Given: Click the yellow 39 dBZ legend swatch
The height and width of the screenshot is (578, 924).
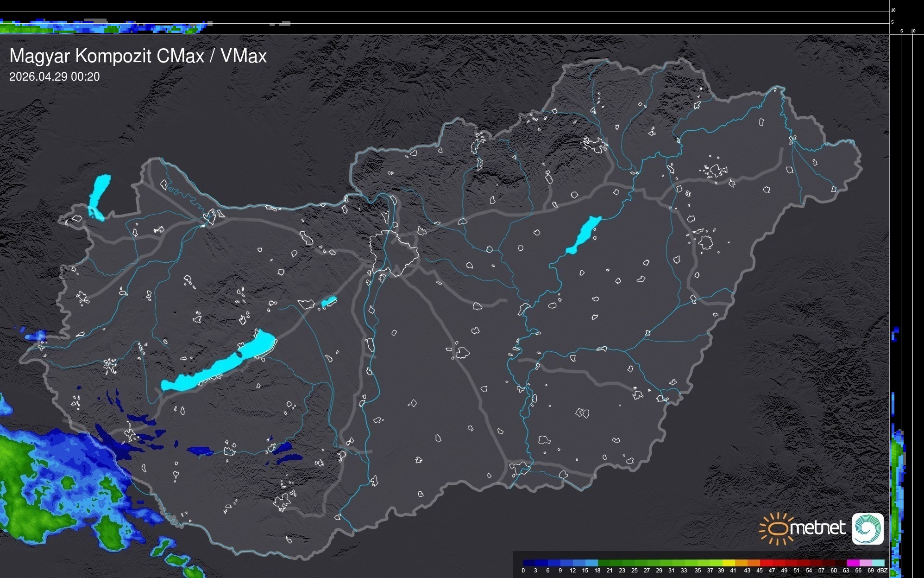Looking at the screenshot, I should coord(729,563).
